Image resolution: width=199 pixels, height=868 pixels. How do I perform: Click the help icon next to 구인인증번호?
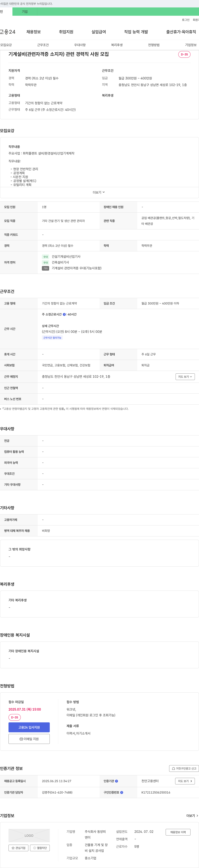(122, 792)
